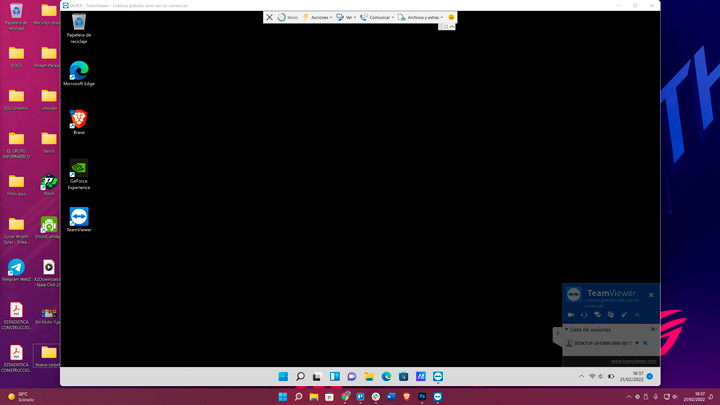
Task: Open the remote Start menu
Action: click(x=283, y=377)
